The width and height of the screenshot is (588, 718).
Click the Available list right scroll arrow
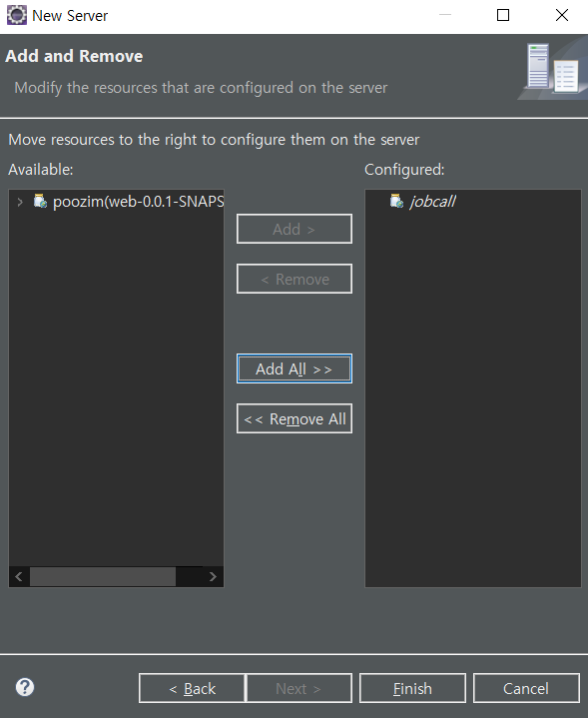pos(213,576)
